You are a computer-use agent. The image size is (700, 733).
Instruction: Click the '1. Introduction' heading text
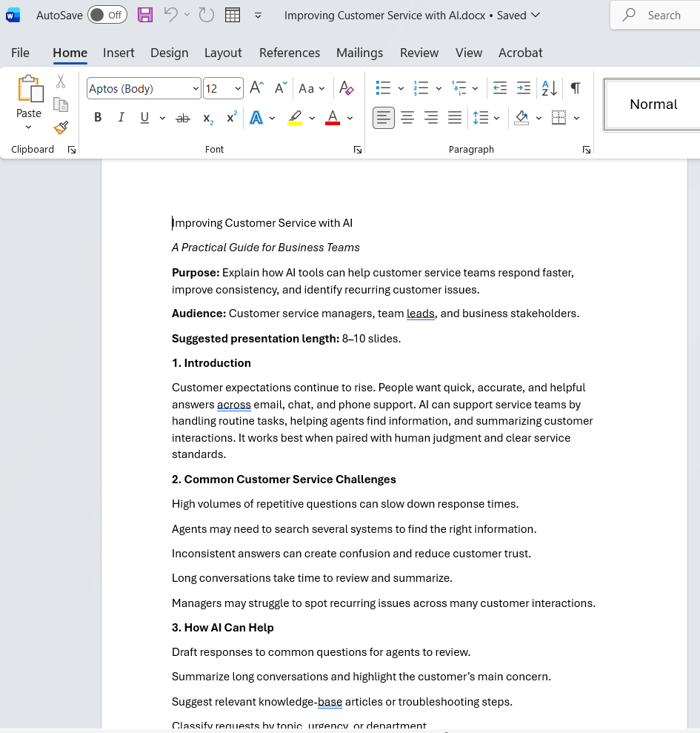pyautogui.click(x=211, y=363)
